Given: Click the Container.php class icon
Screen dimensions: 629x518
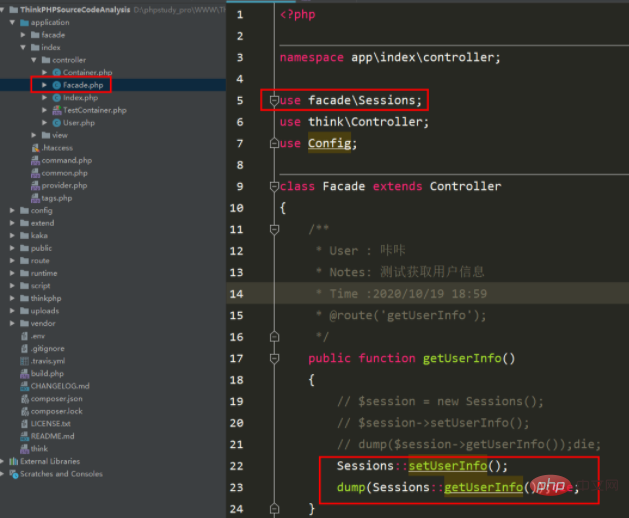Looking at the screenshot, I should (x=57, y=72).
